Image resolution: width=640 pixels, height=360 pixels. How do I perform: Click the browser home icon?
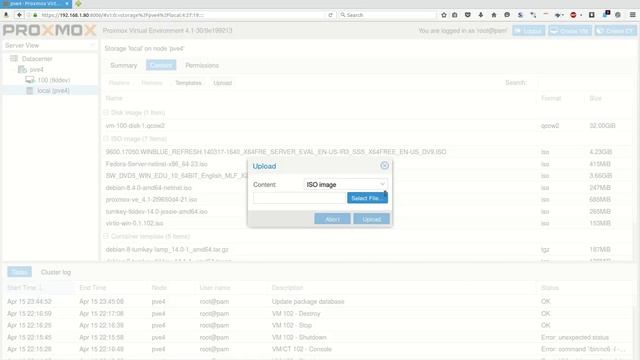[x=494, y=15]
